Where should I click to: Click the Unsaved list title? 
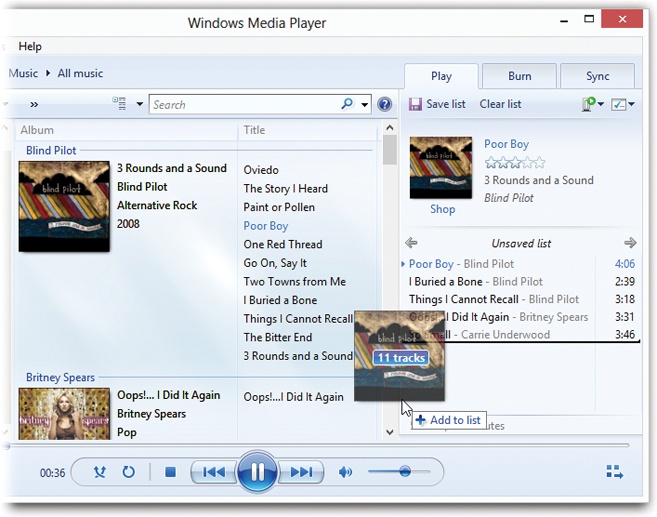pyautogui.click(x=521, y=243)
